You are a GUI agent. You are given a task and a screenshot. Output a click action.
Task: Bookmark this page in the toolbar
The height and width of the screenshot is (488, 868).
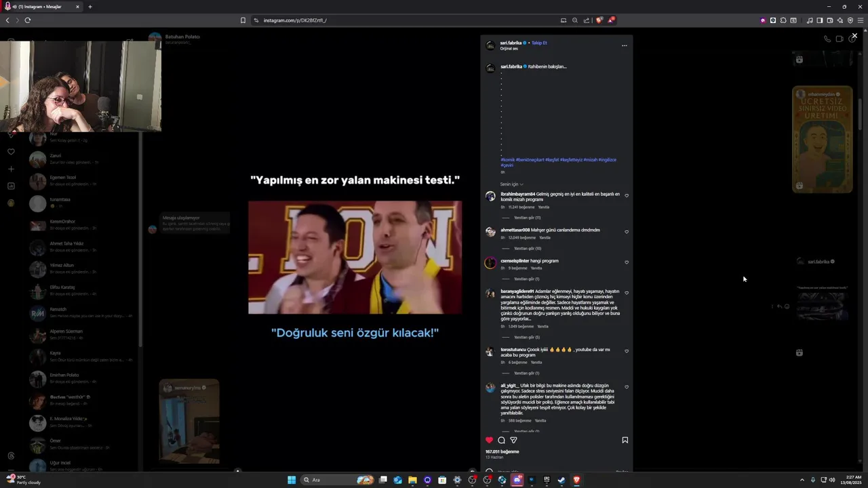[x=243, y=20]
